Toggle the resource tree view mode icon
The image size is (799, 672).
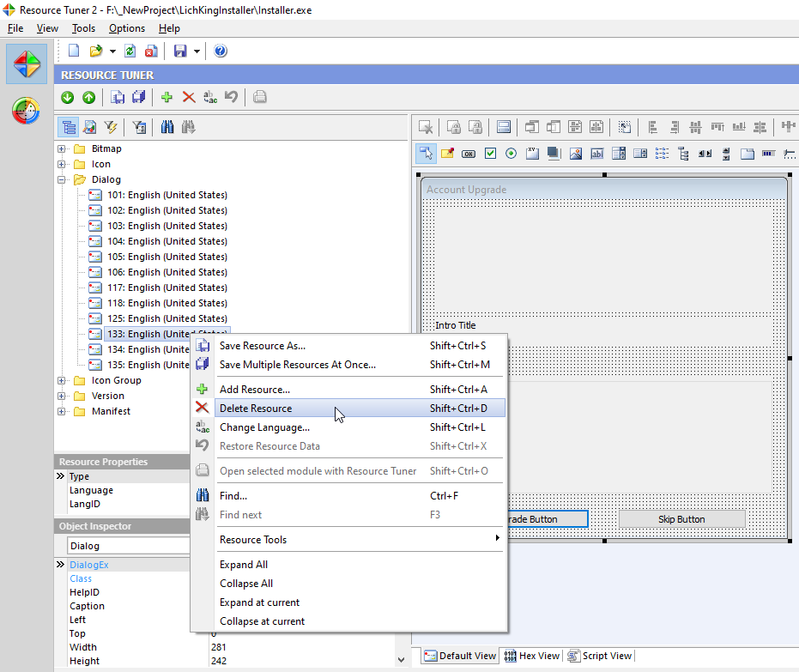(69, 127)
